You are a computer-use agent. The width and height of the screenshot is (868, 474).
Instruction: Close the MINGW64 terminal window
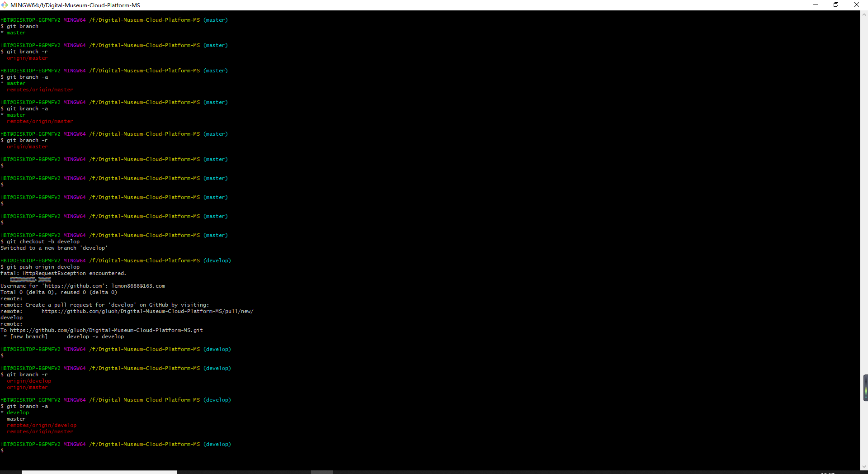click(x=857, y=5)
